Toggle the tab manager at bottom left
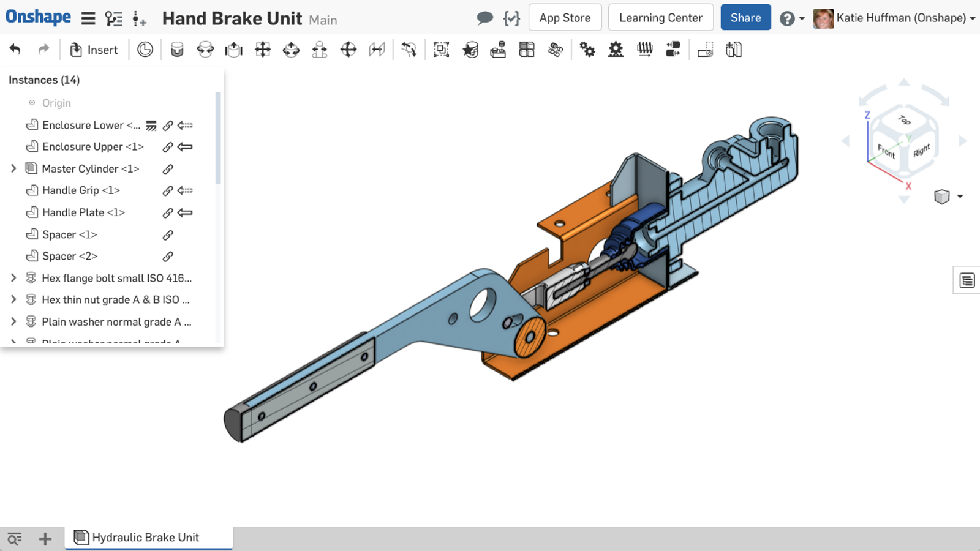Viewport: 980px width, 551px height. 14,538
